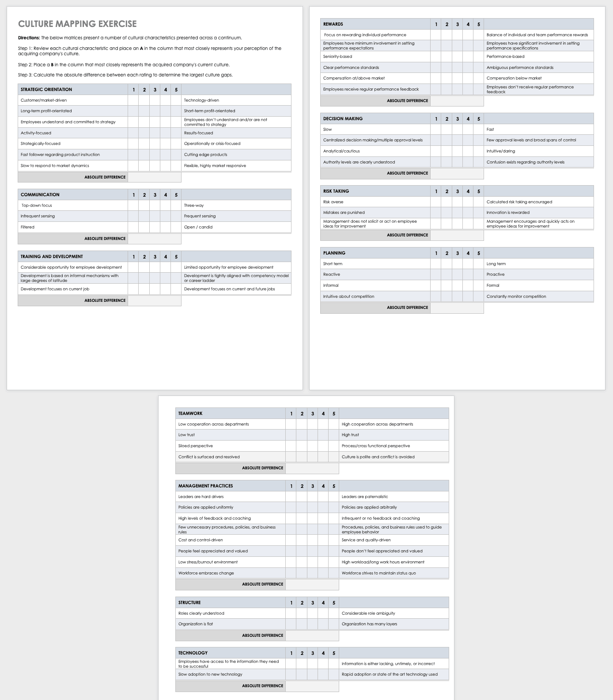Click the Structure absolute difference field
Image resolution: width=613 pixels, height=700 pixels.
[x=312, y=635]
